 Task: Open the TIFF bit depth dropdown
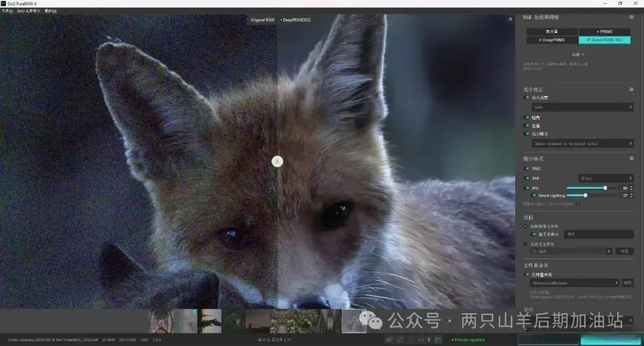(x=606, y=178)
